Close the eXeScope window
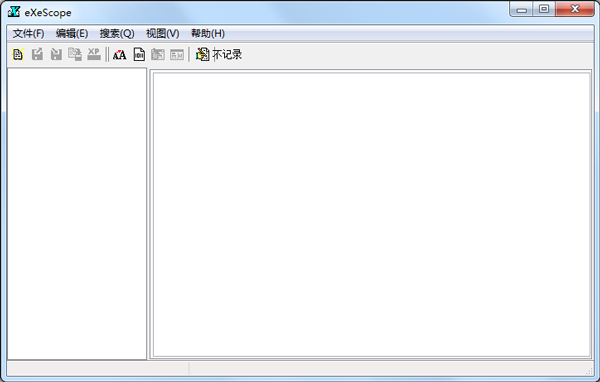This screenshot has height=382, width=600. coord(575,10)
